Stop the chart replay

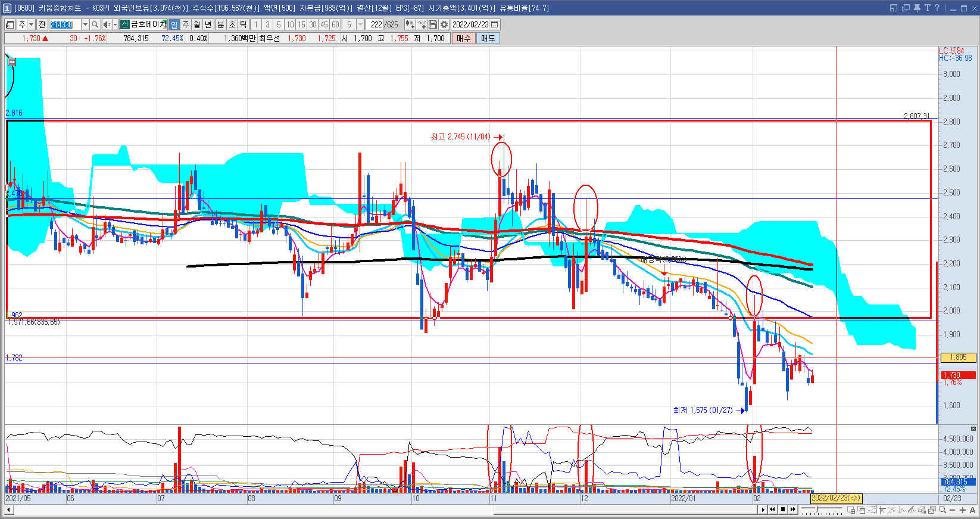point(783,509)
